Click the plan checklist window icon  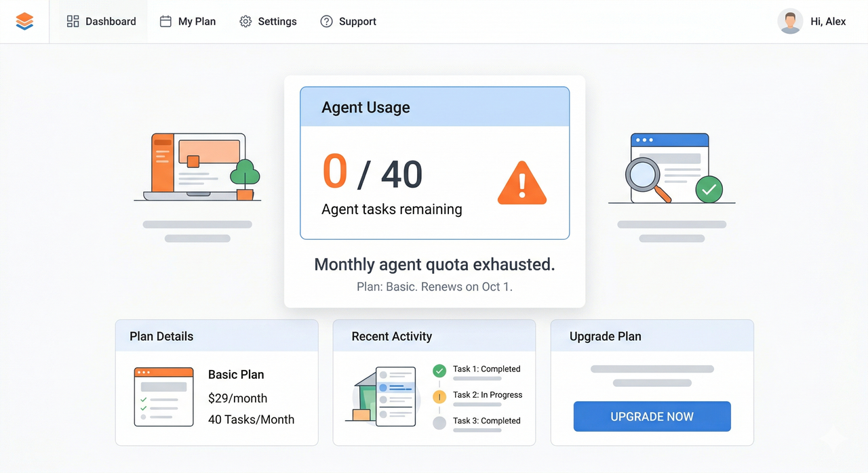point(164,397)
